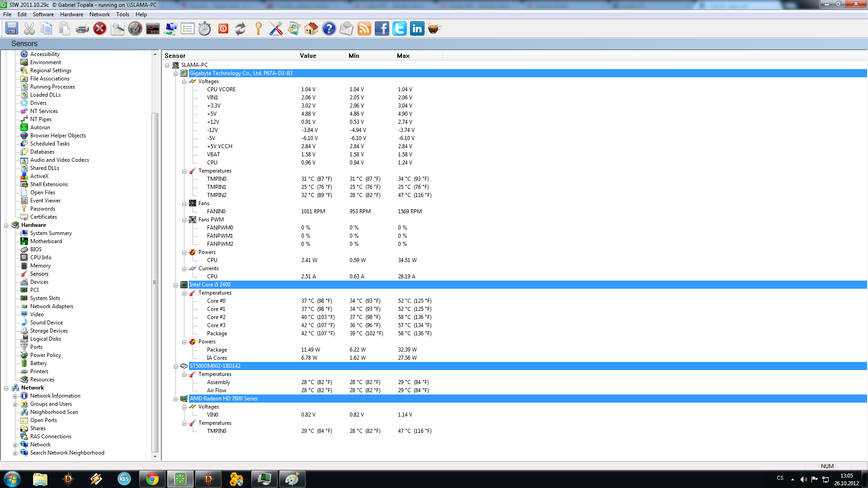
Task: Open the Hardware menu
Action: pos(72,14)
